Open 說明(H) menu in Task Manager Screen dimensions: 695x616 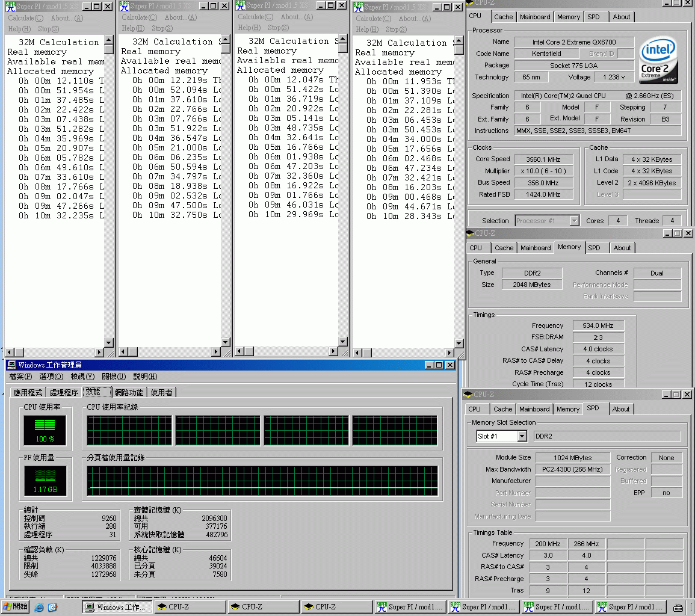[x=146, y=377]
